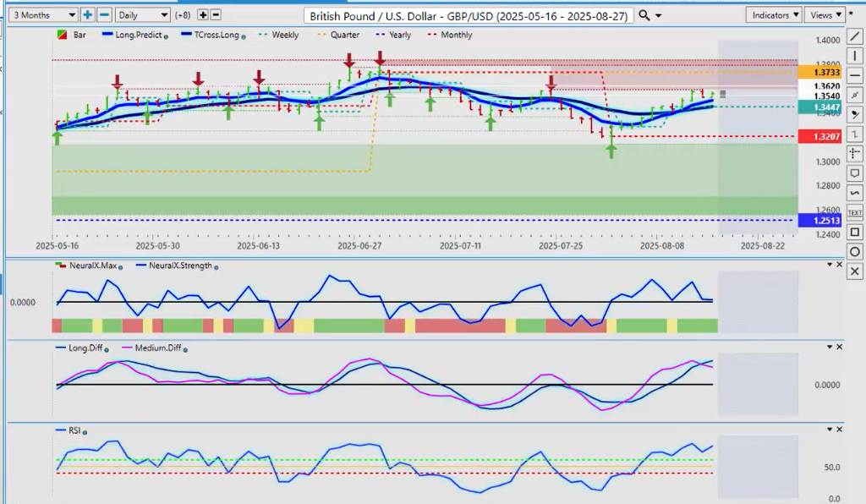
Task: Click the blue plus range button
Action: click(87, 15)
